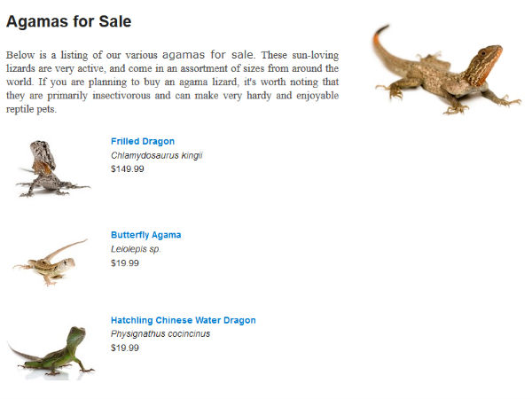Screen dimensions: 532x399
Task: Open the Hatchling Chinese Water Dragon link
Action: coord(183,320)
